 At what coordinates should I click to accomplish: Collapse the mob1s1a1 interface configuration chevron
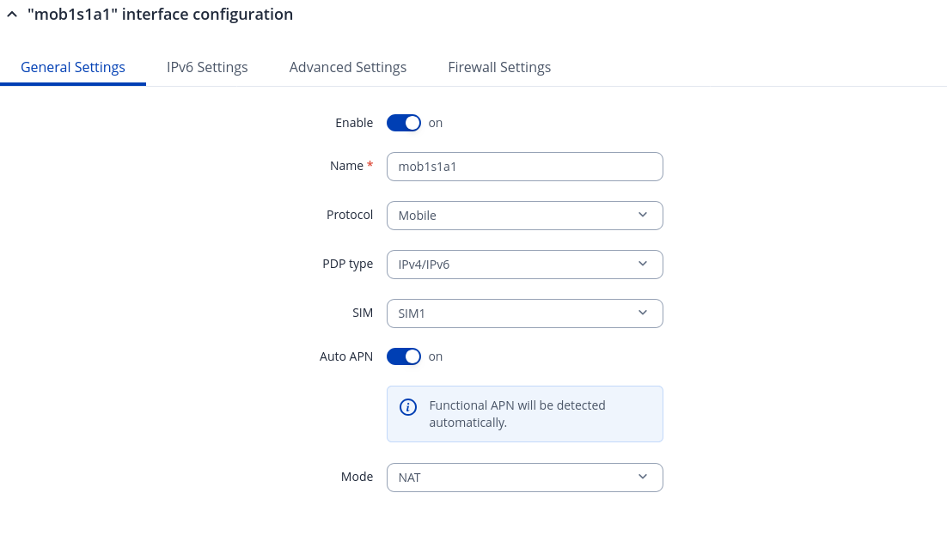click(x=11, y=15)
